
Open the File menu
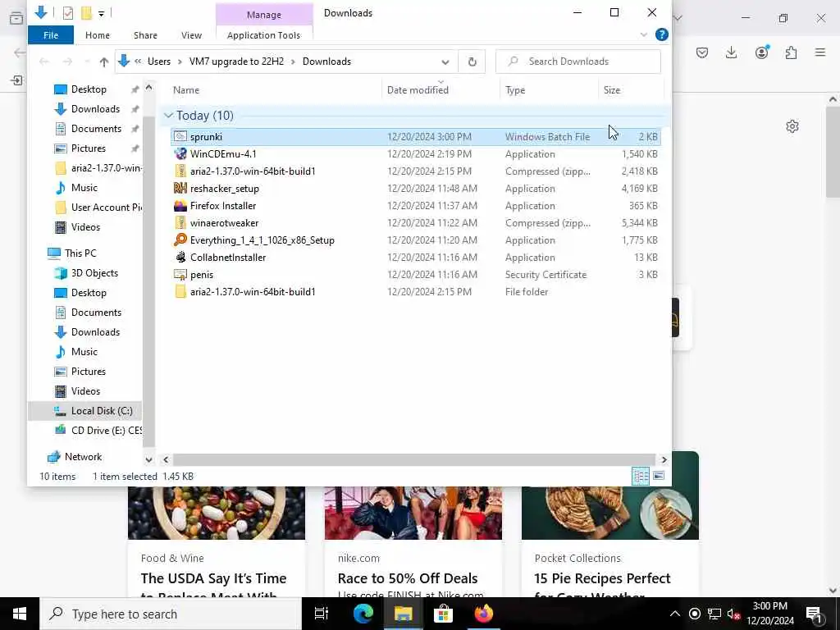51,34
